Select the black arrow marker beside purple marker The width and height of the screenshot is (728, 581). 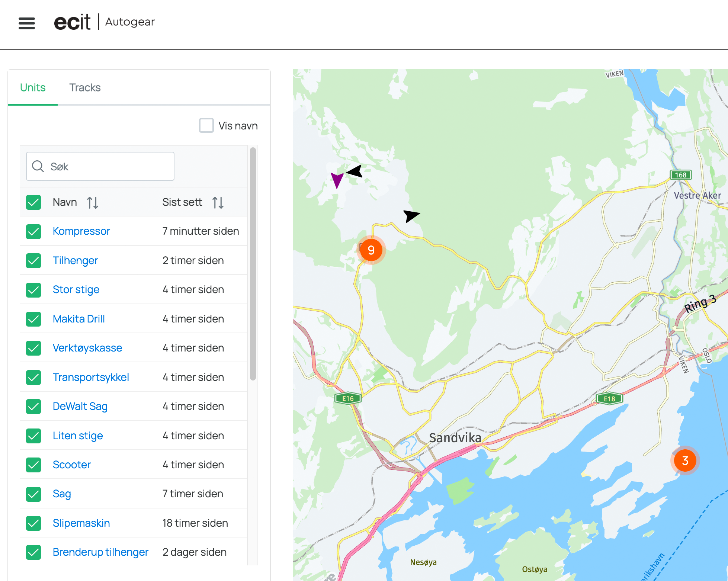(355, 171)
